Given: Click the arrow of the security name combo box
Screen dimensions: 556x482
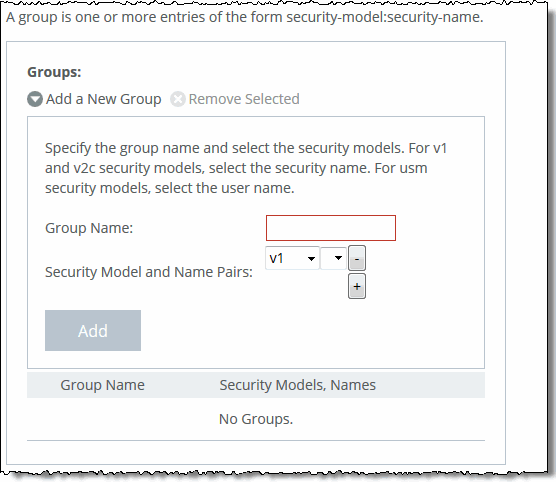Looking at the screenshot, I should 338,258.
